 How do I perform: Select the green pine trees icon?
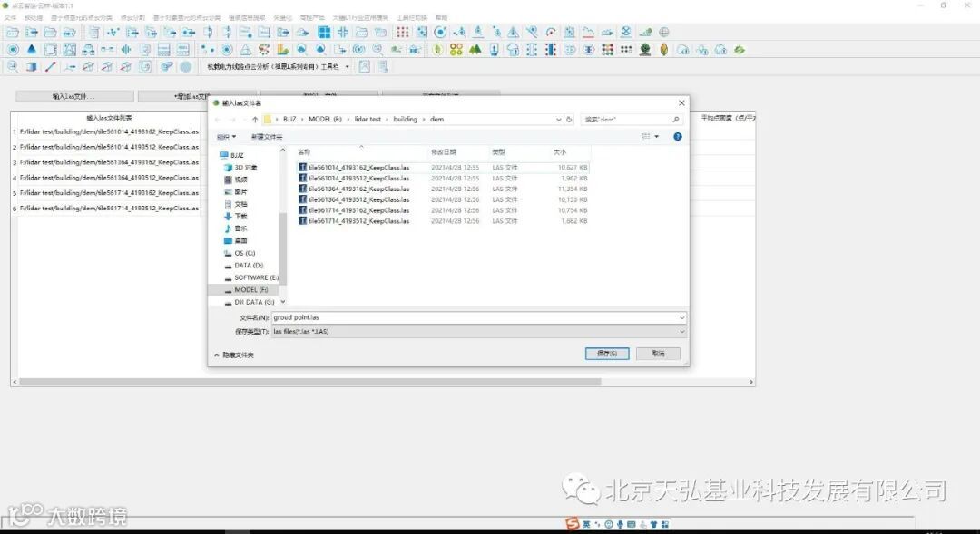click(x=475, y=49)
